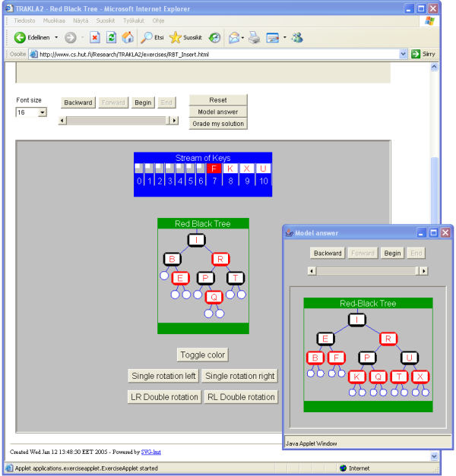
Task: Click the mail envelope icon
Action: [x=234, y=38]
